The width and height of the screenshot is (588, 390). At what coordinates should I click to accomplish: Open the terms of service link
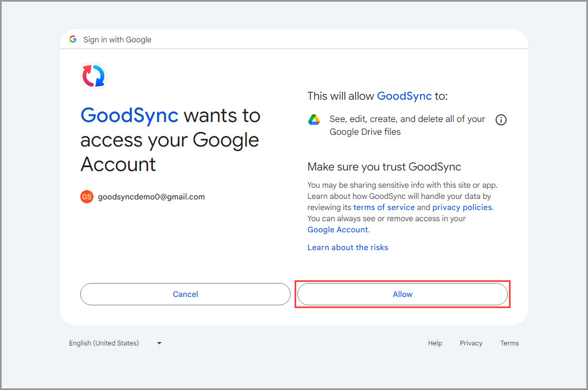point(384,207)
